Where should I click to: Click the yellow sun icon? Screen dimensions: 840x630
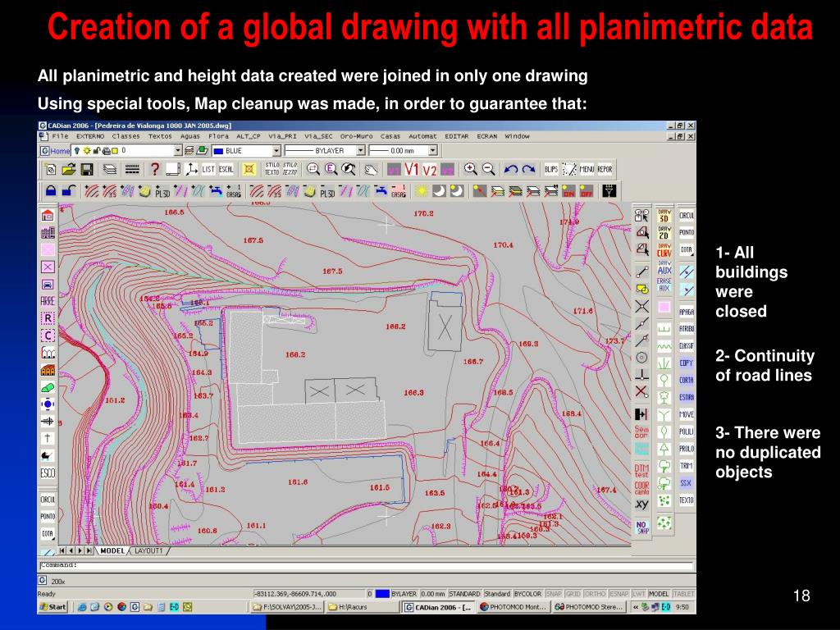tap(422, 190)
